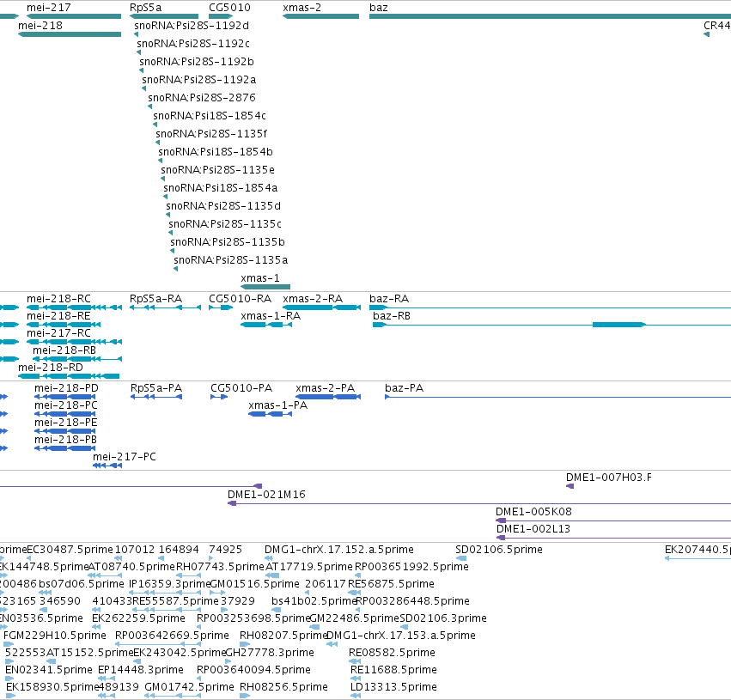Viewport: 731px width, 700px height.
Task: Select RP003642669.5prime EST label
Action: coord(172,636)
